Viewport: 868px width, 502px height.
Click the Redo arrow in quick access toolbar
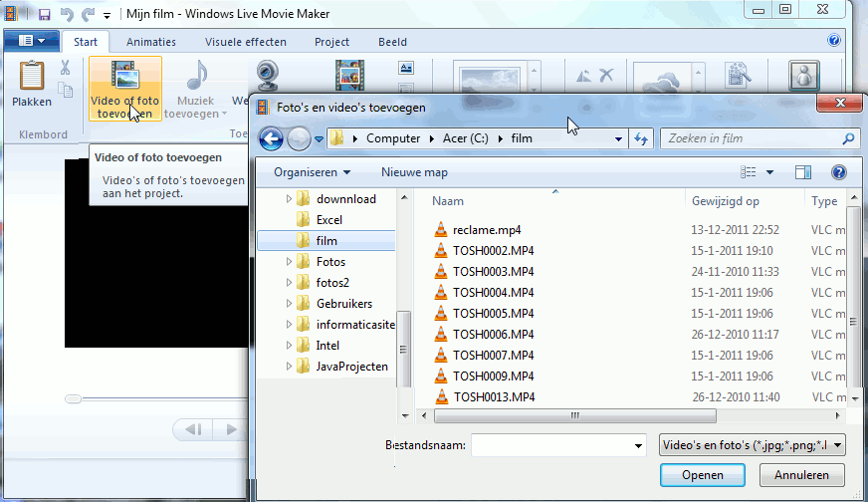(x=88, y=14)
